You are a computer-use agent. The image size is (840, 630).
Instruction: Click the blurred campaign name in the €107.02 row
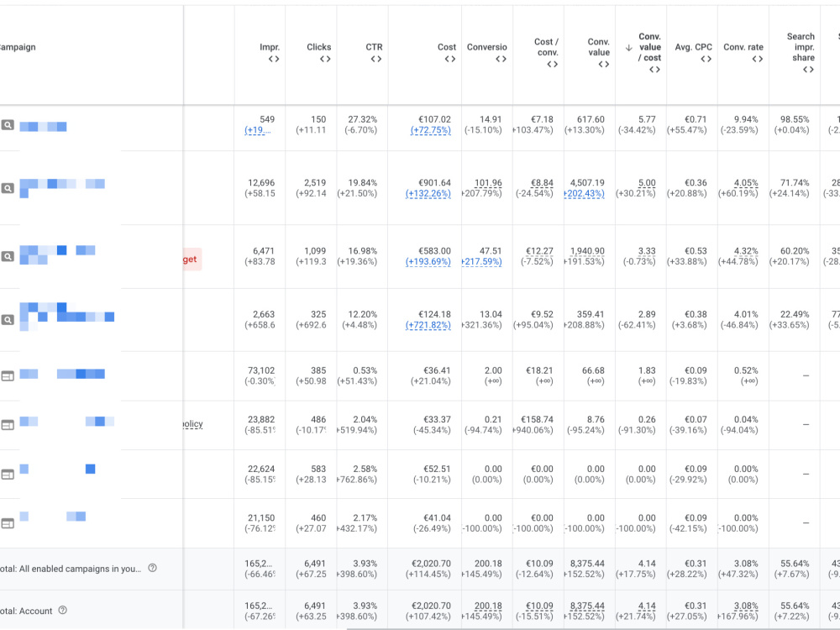[x=43, y=127]
